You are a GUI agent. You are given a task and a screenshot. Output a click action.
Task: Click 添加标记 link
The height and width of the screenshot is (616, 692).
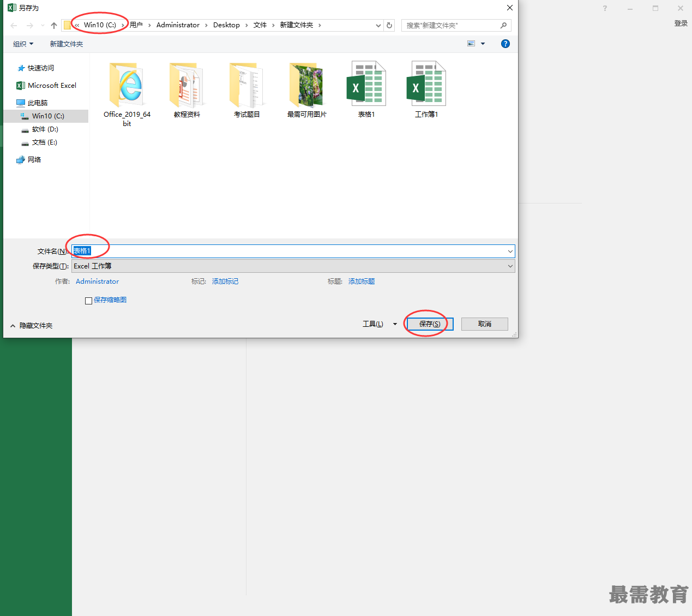[x=225, y=282]
